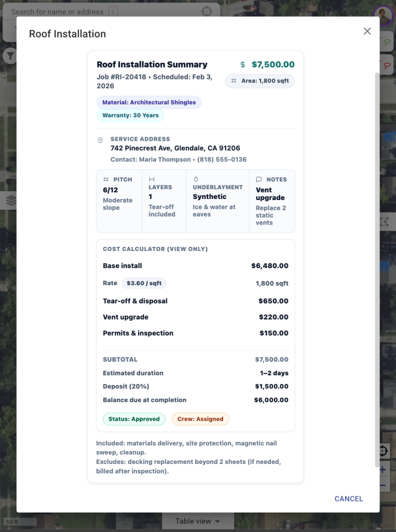Select the Material: Architectural Shingles chip
The width and height of the screenshot is (396, 532).
[149, 102]
